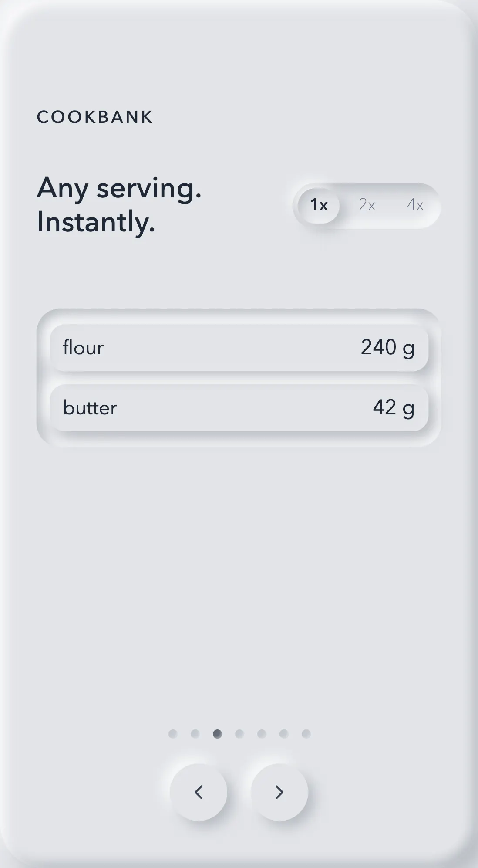Click the 240 g flour amount
The image size is (478, 868).
[387, 348]
